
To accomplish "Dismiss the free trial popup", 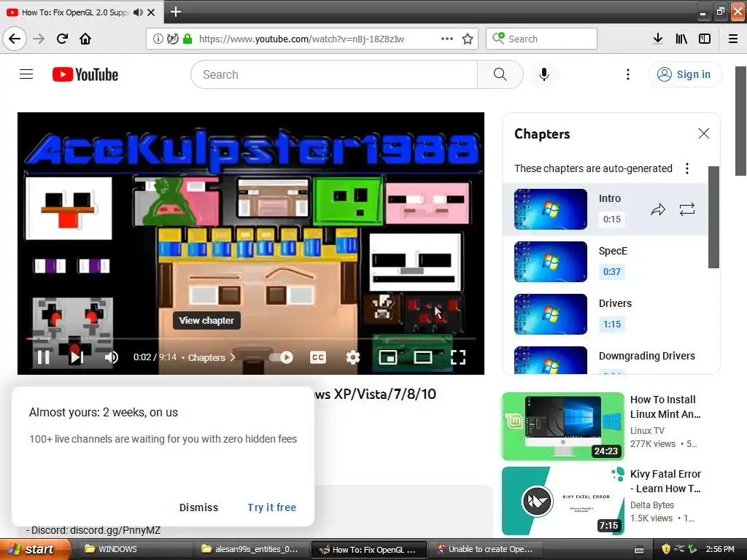I will [x=198, y=507].
